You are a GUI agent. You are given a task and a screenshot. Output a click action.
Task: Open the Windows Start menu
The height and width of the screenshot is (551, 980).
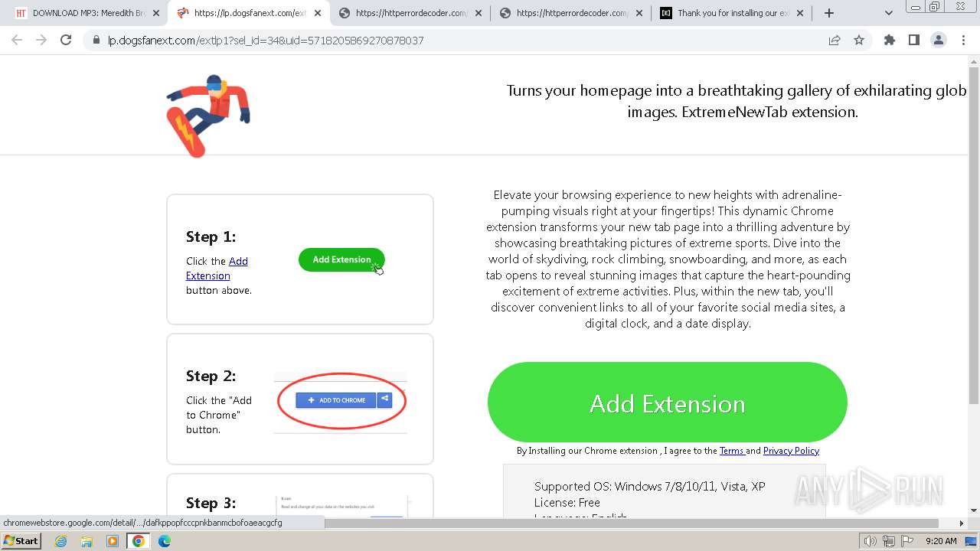coord(21,541)
